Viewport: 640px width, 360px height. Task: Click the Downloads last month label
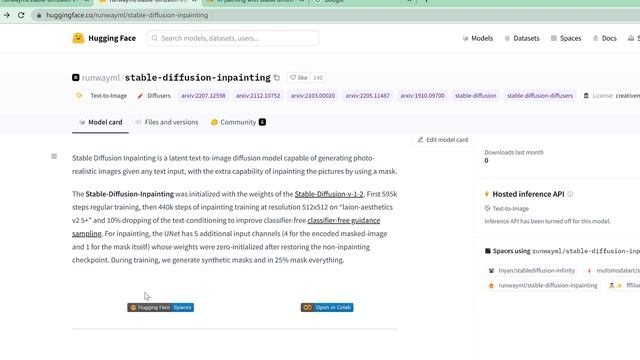click(x=514, y=152)
